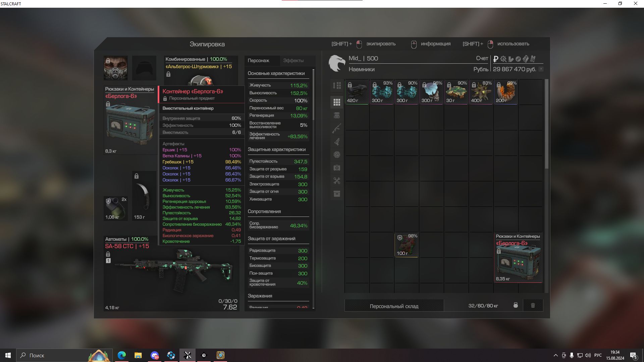
Task: Click the equipped Берлога-6 container slot
Action: (130, 120)
